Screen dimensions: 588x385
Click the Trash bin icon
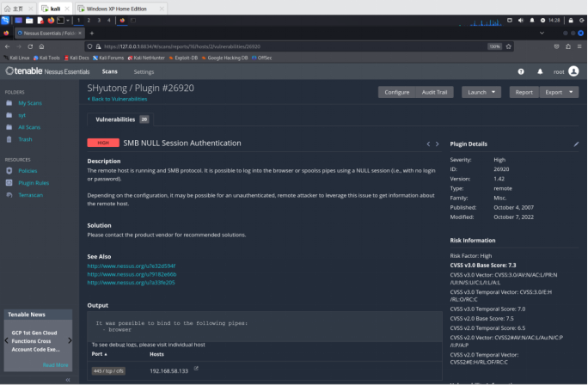click(x=9, y=139)
